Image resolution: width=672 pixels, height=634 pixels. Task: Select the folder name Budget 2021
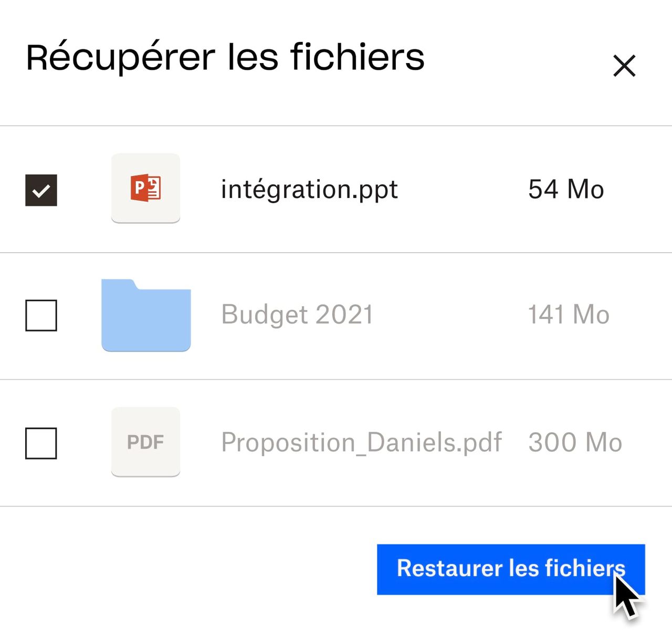pos(297,315)
